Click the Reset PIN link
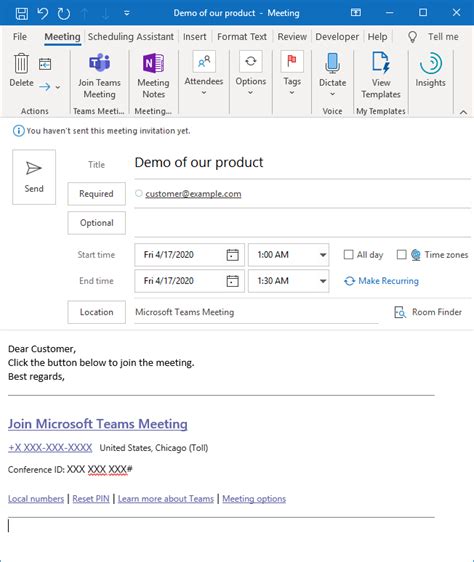The height and width of the screenshot is (562, 474). click(91, 499)
